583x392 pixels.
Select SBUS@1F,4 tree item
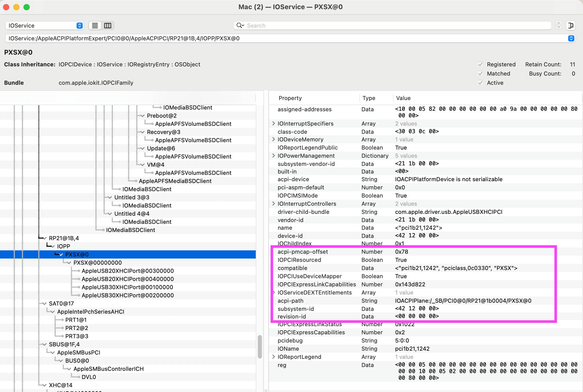[64, 344]
